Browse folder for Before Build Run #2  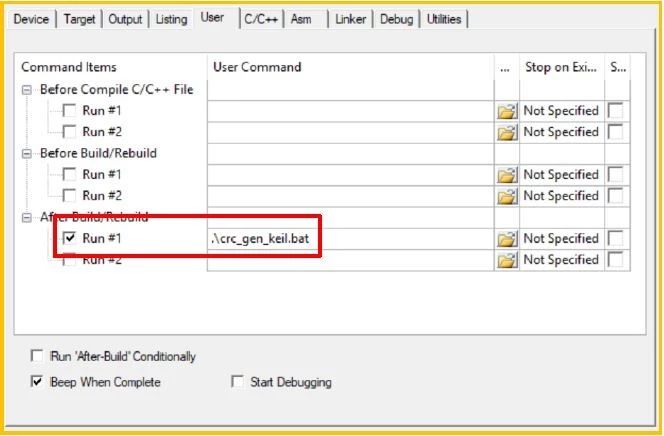coord(507,196)
